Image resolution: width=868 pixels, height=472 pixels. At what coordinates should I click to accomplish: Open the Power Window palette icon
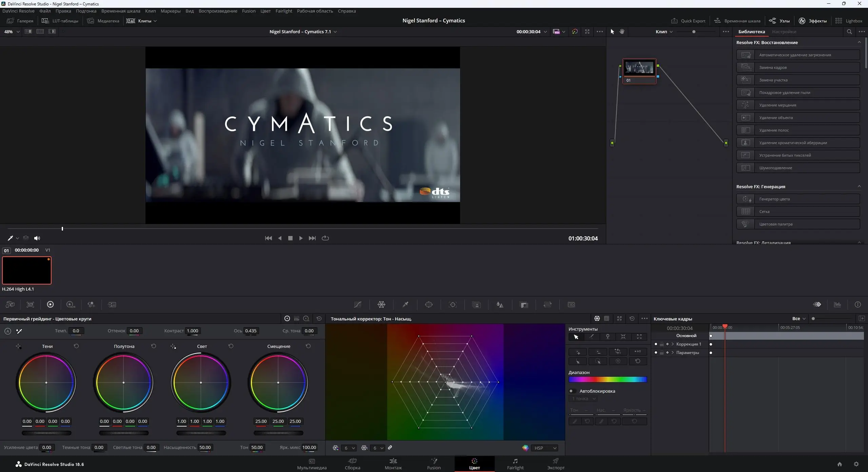click(x=429, y=304)
